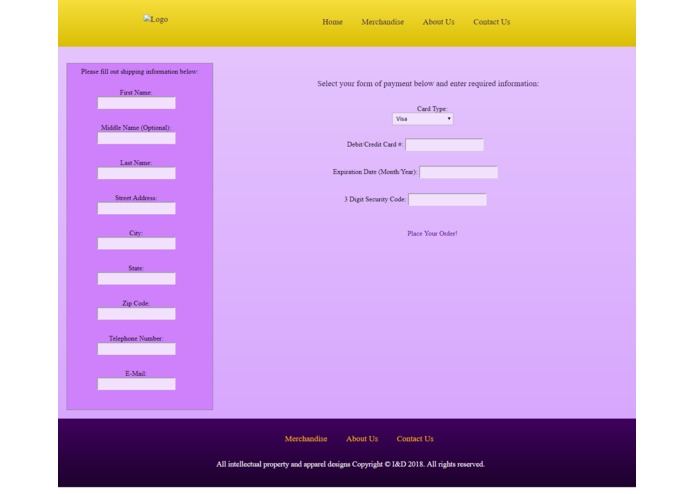This screenshot has height=494, width=695.
Task: Click the Telephone Number field
Action: tap(137, 349)
